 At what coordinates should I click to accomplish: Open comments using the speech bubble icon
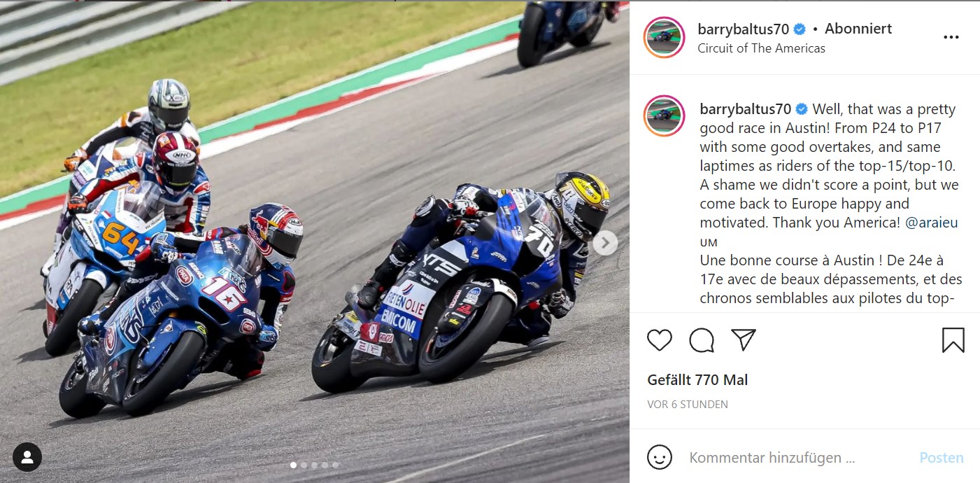tap(702, 340)
